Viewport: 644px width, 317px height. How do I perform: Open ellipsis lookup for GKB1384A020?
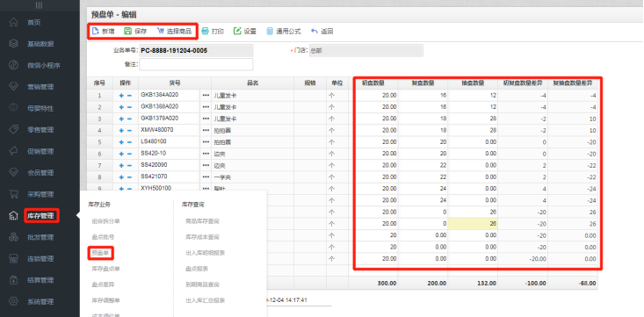[206, 95]
